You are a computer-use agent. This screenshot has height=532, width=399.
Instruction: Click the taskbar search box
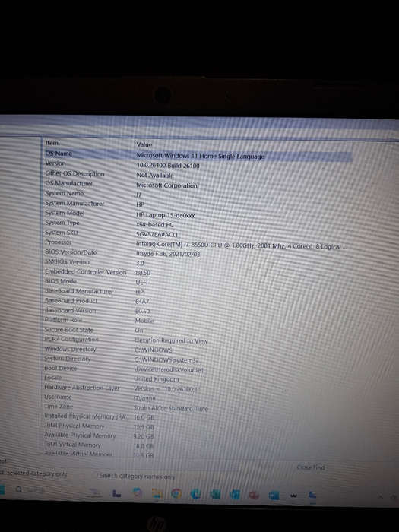pos(30,489)
